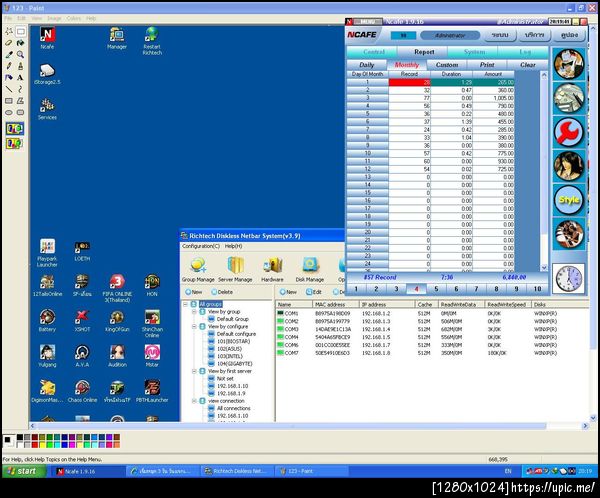This screenshot has width=600, height=498.
Task: Pick the Rounded Rectangle tool
Action: pos(21,113)
